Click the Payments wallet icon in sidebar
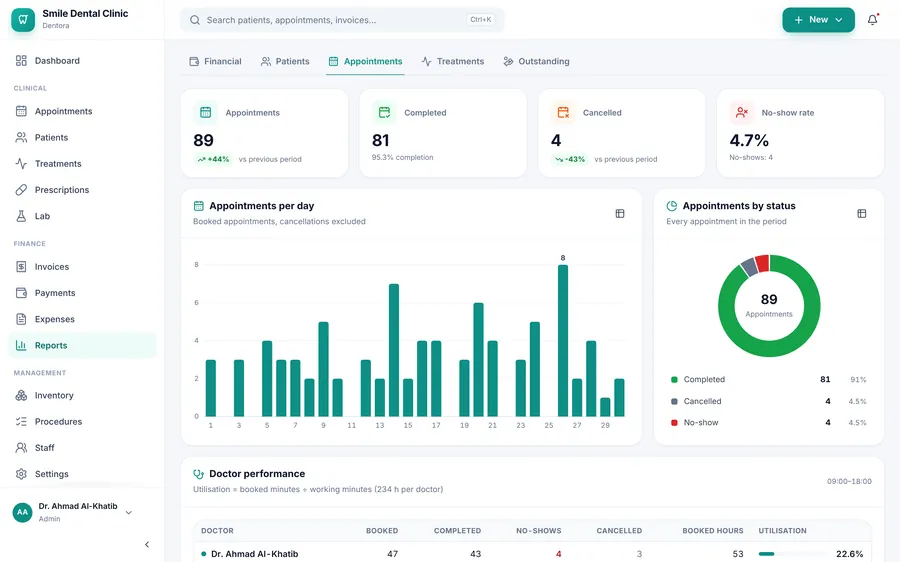 [x=21, y=293]
